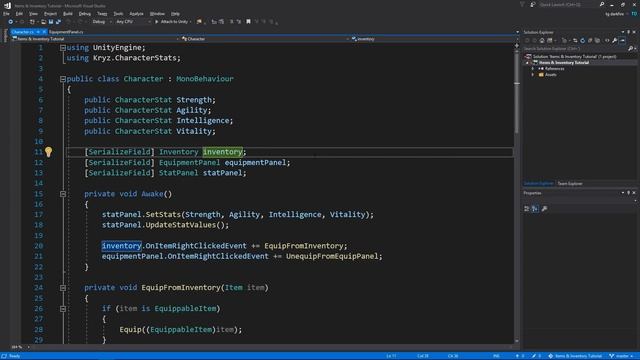Screen dimensions: 640x360
Task: Click the Save toolbar icon
Action: (x=51, y=22)
